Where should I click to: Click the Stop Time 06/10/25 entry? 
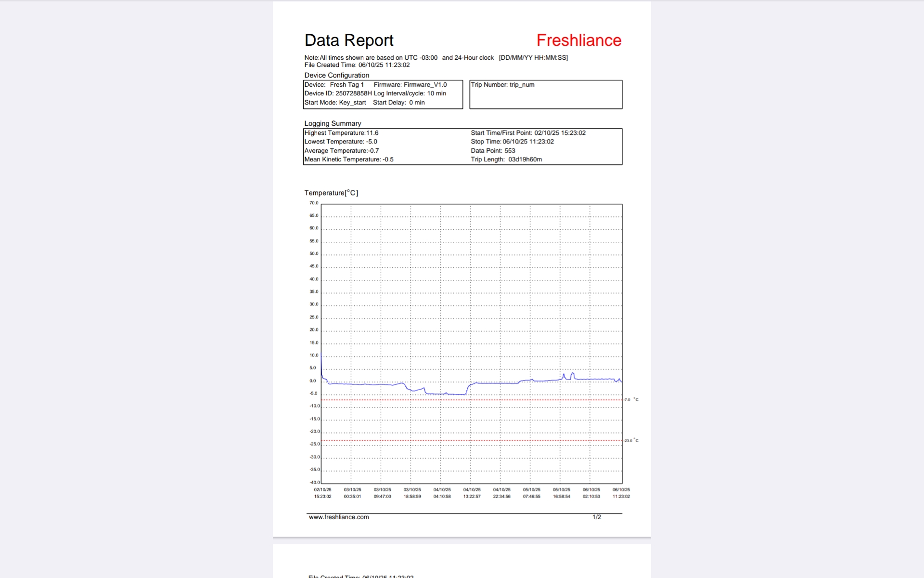(512, 142)
